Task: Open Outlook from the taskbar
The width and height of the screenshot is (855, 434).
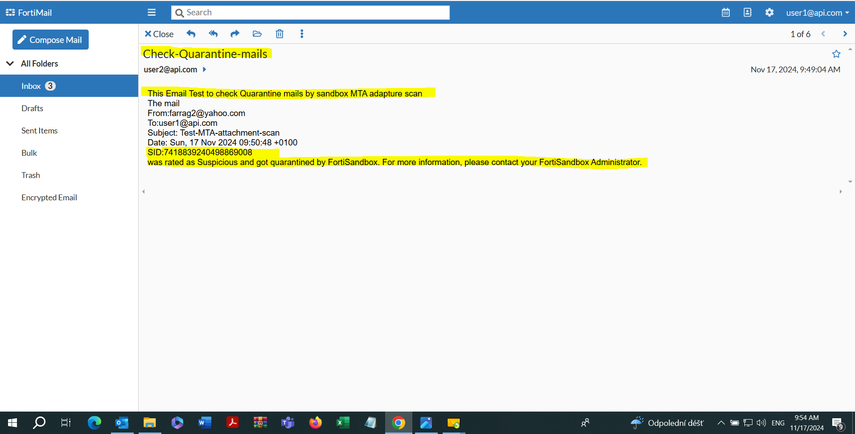Action: (x=122, y=423)
